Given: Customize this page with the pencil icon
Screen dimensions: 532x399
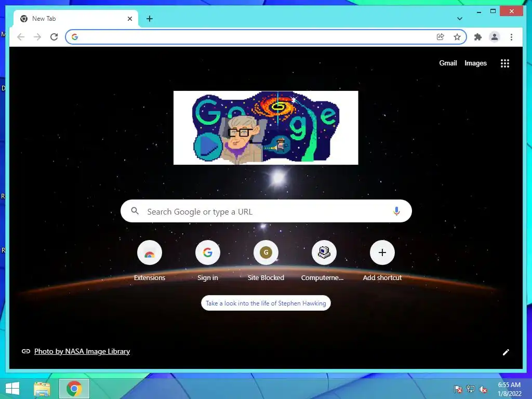Looking at the screenshot, I should point(506,352).
